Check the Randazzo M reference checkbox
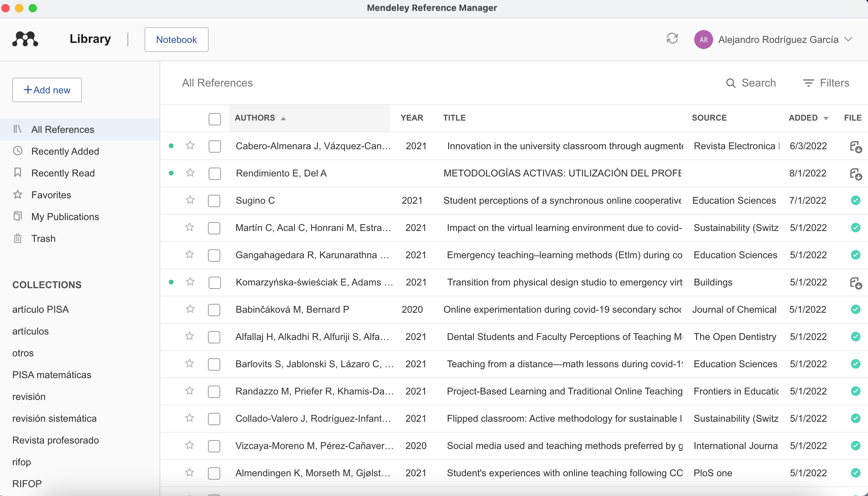868x496 pixels. (214, 392)
